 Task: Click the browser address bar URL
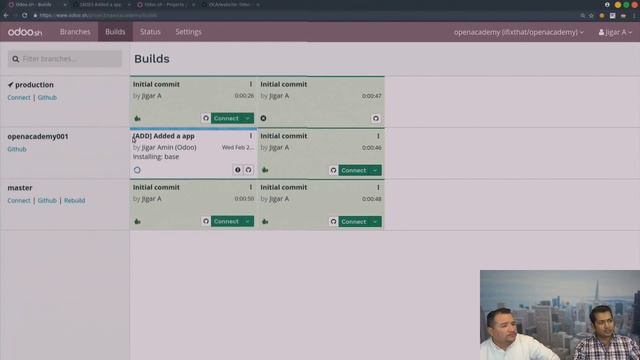[98, 15]
